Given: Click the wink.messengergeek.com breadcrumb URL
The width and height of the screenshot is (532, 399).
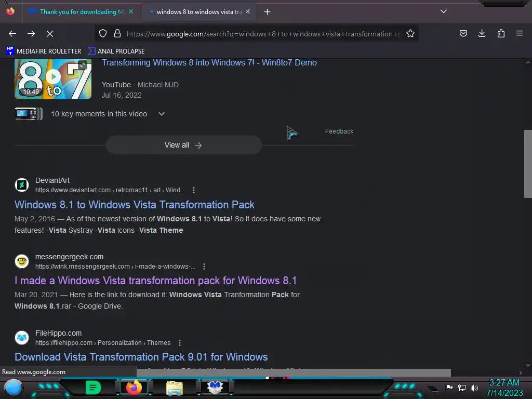Looking at the screenshot, I should click(x=115, y=267).
